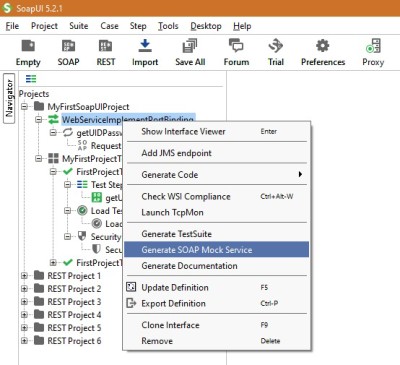The image size is (400, 365).
Task: Click the Load Tests target icon
Action: coord(82,211)
